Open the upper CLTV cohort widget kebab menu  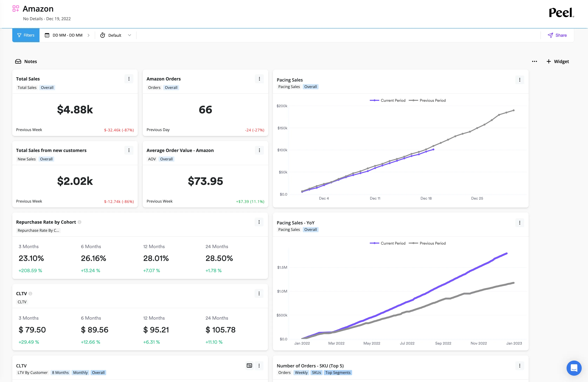click(259, 293)
